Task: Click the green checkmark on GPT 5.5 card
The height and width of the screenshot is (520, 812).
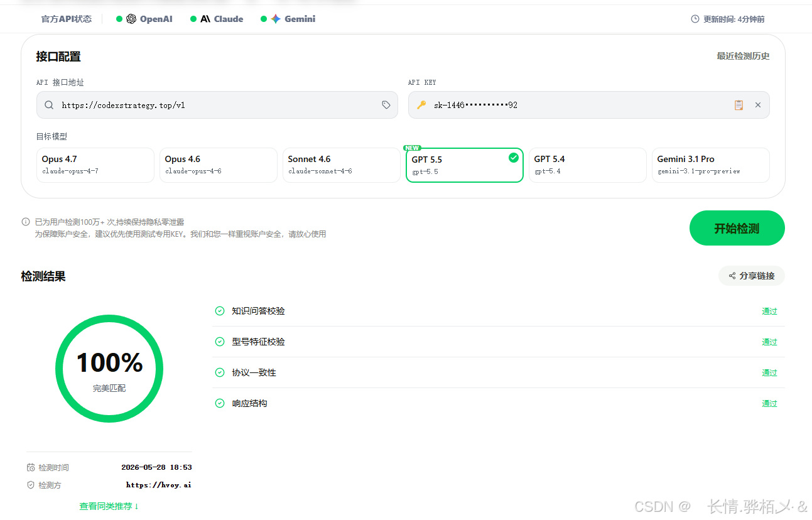Action: (x=514, y=158)
